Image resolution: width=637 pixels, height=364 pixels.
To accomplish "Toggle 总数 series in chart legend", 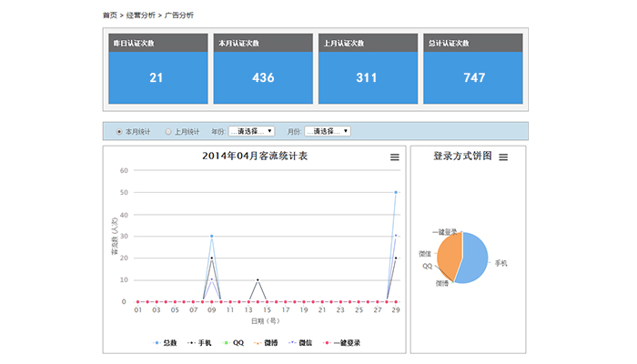I will click(x=165, y=343).
